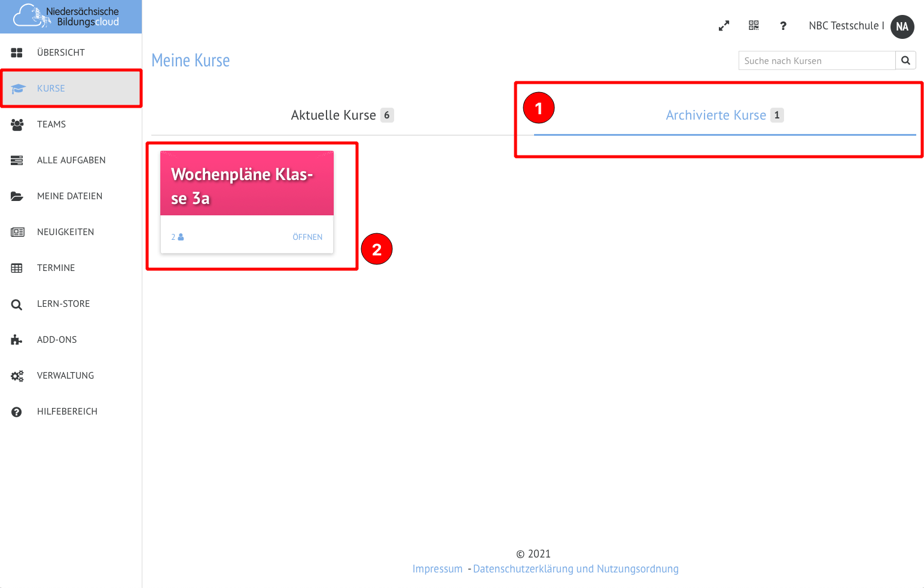Open the NA user avatar menu
The image size is (924, 588).
(x=902, y=26)
